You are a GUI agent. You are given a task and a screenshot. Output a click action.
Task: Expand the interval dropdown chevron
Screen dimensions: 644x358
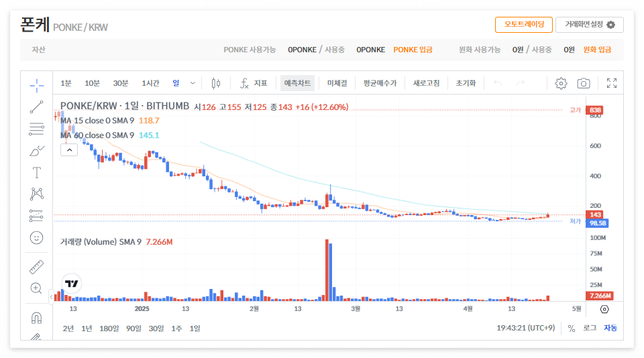pos(193,83)
